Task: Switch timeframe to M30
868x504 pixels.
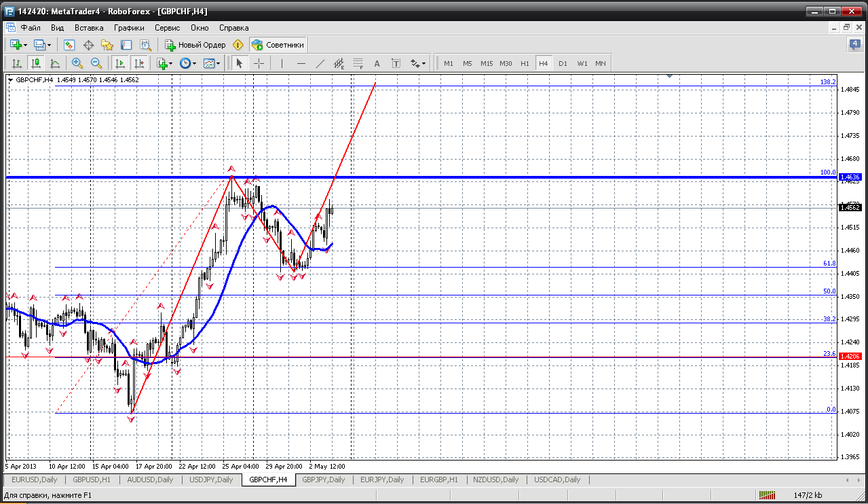Action: [x=506, y=63]
